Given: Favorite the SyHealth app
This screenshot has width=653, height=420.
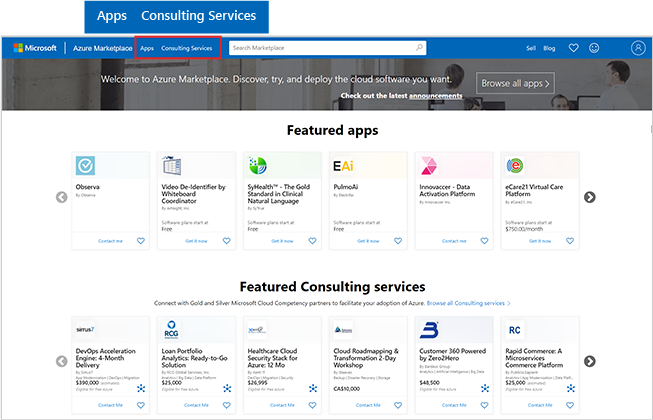Looking at the screenshot, I should coord(312,241).
